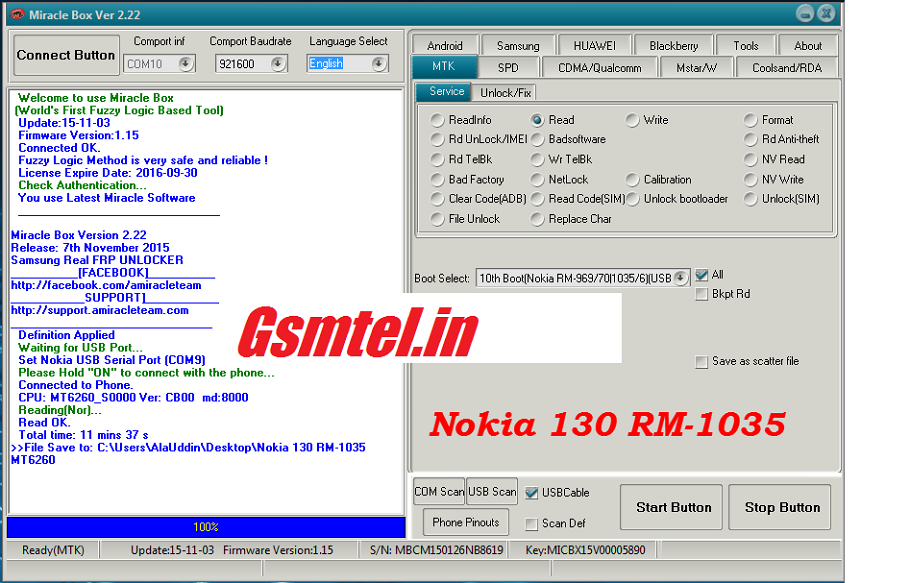Open the About tab

[807, 46]
